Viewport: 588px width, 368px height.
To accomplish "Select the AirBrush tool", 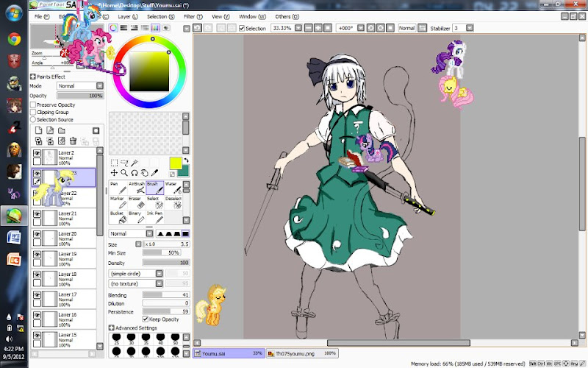I will tap(136, 188).
